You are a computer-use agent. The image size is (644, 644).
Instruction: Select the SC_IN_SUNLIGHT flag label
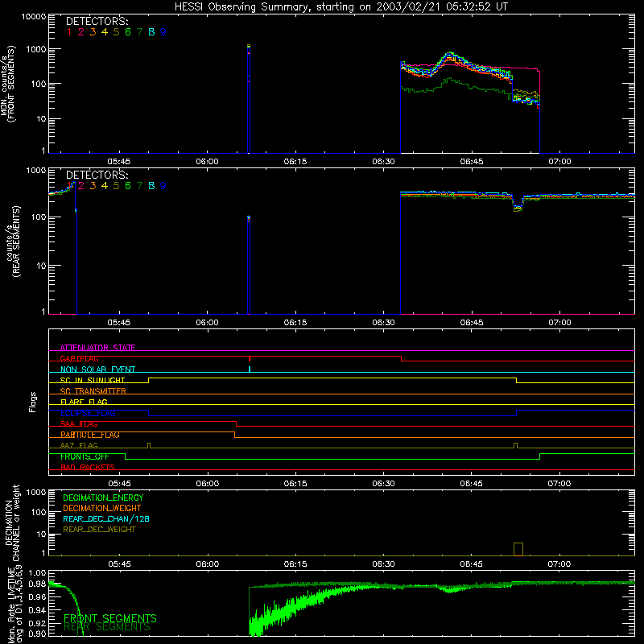tap(93, 380)
